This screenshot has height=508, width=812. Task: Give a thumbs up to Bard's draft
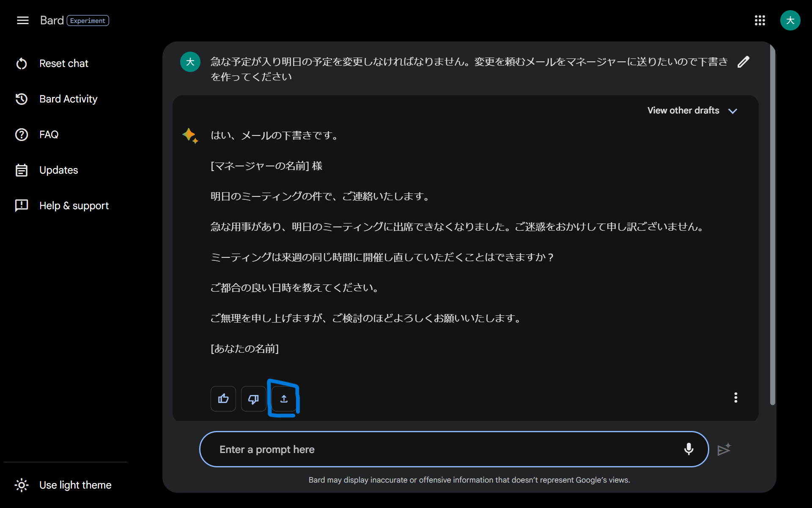click(x=223, y=398)
